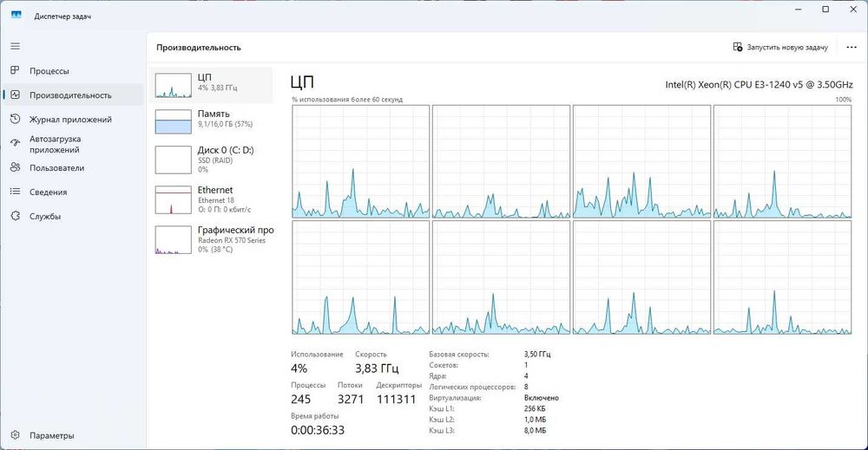Click the last logical processor graph
Image resolution: width=868 pixels, height=450 pixels.
click(x=782, y=278)
